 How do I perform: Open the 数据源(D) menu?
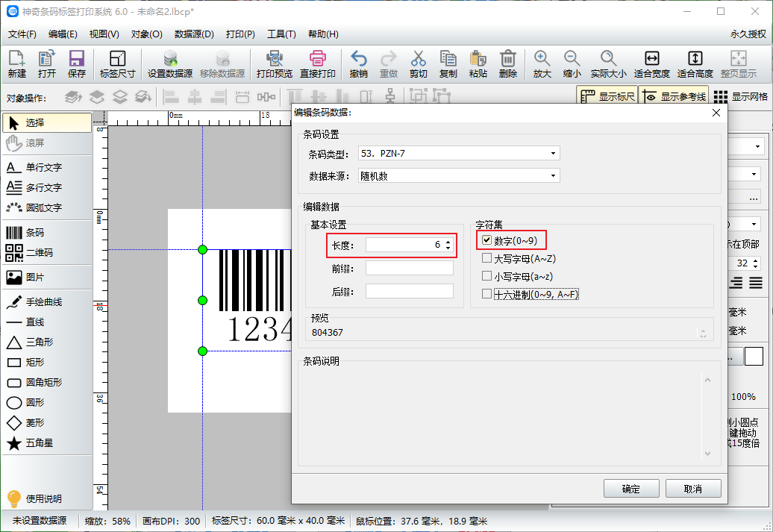tap(194, 34)
